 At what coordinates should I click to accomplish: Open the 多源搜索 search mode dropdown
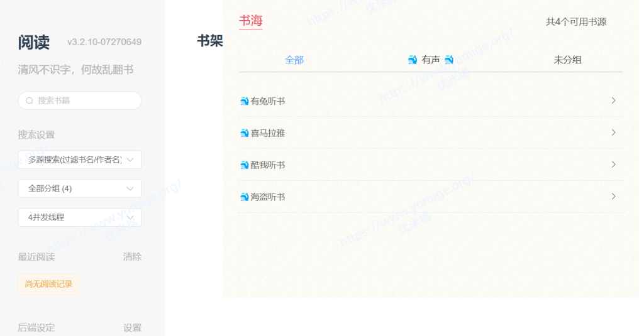[x=80, y=160]
